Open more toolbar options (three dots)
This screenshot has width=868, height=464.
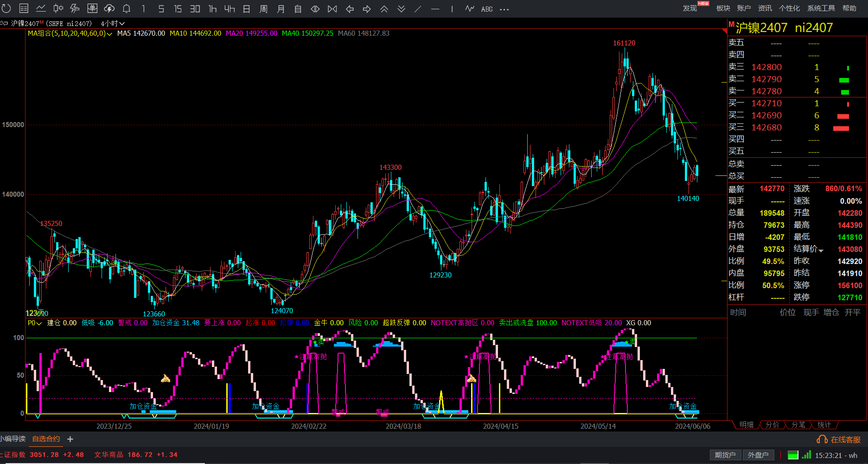point(504,9)
